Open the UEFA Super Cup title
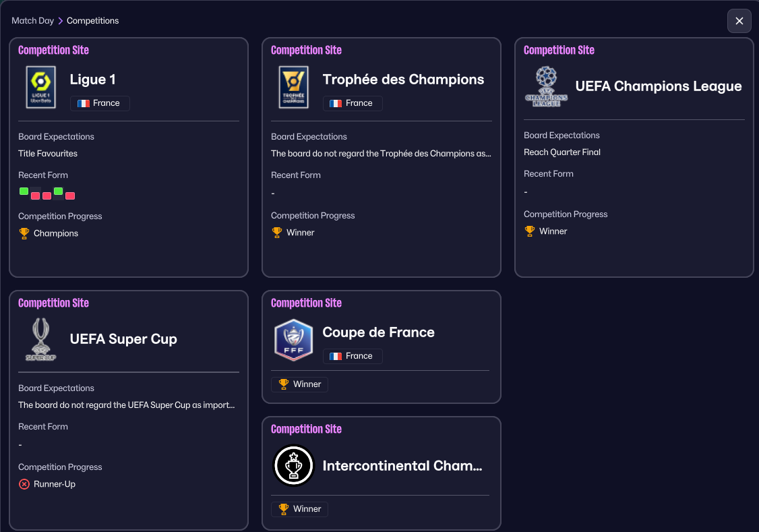The height and width of the screenshot is (532, 759). (x=123, y=339)
